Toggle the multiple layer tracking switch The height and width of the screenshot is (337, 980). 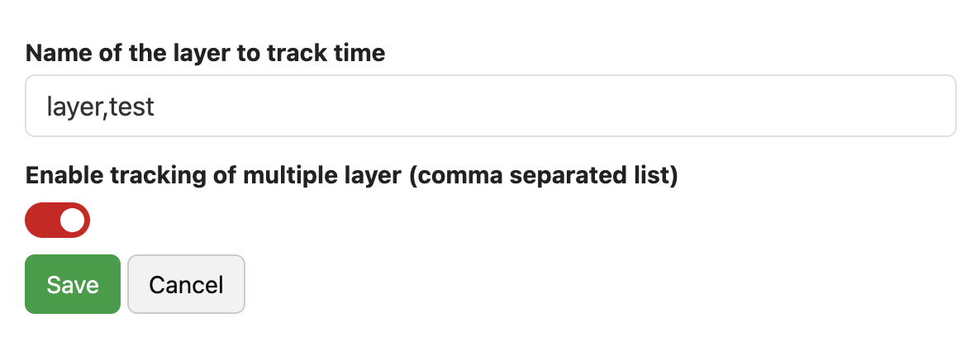58,220
